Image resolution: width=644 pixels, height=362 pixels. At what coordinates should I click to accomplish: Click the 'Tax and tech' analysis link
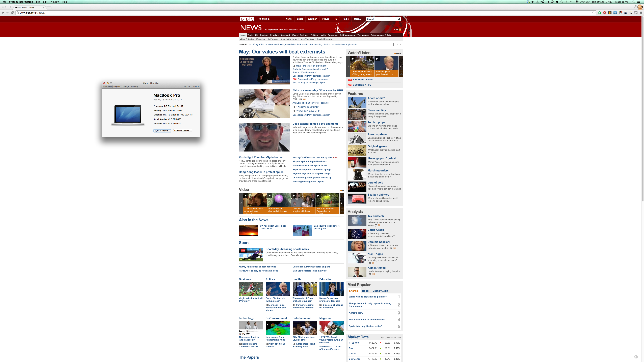(x=375, y=216)
